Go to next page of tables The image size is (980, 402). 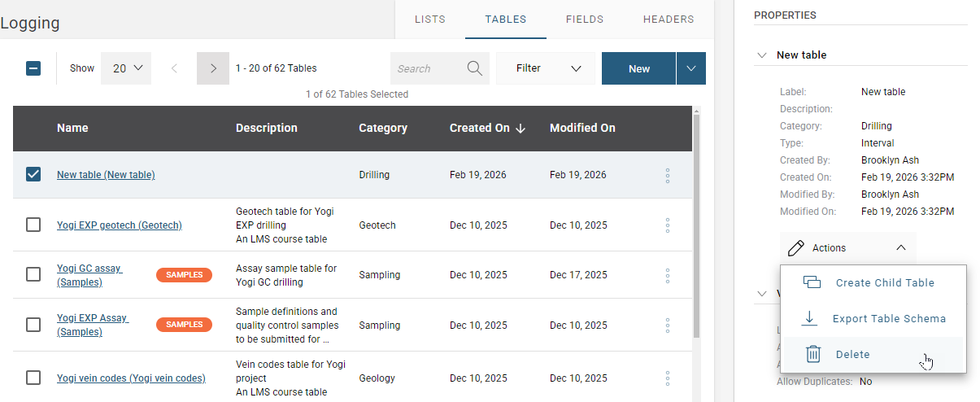click(213, 68)
